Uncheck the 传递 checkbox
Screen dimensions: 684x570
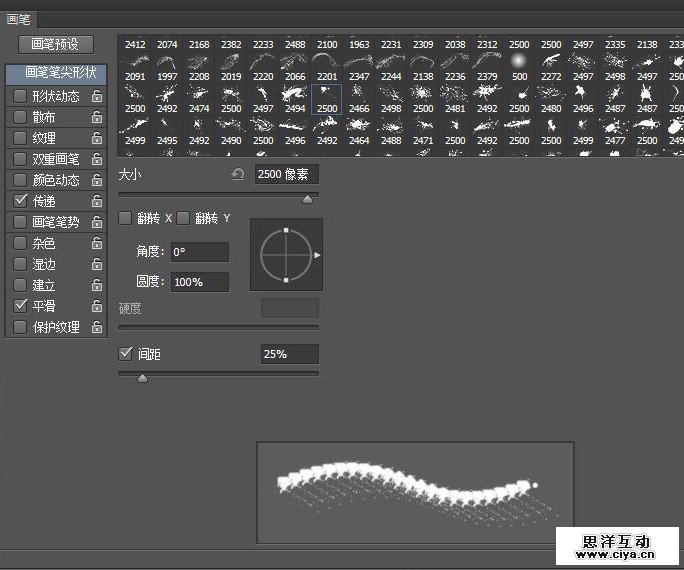pyautogui.click(x=20, y=201)
